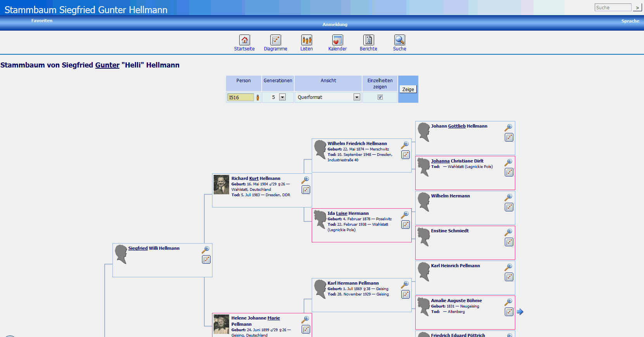
Task: Open the Kalender icon
Action: coord(337,40)
